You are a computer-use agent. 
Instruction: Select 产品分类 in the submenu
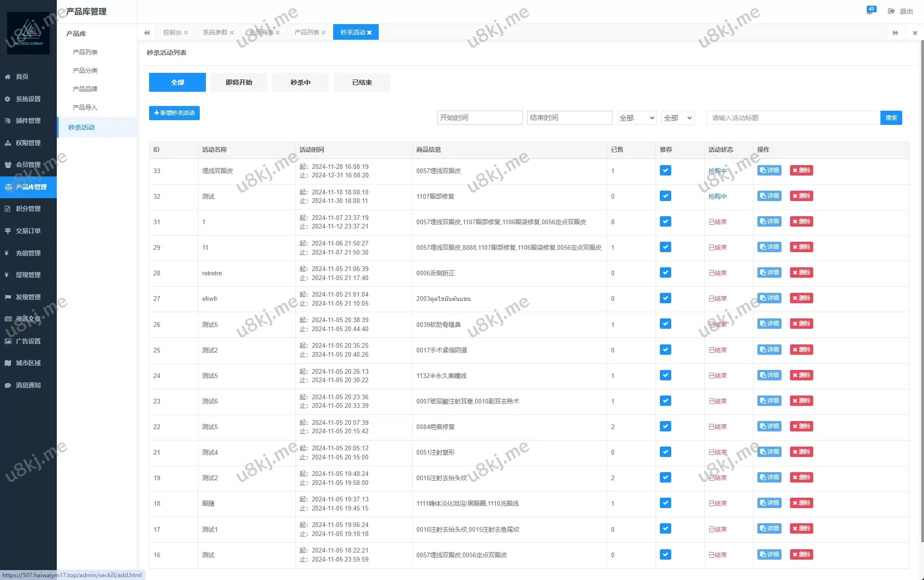pos(85,70)
